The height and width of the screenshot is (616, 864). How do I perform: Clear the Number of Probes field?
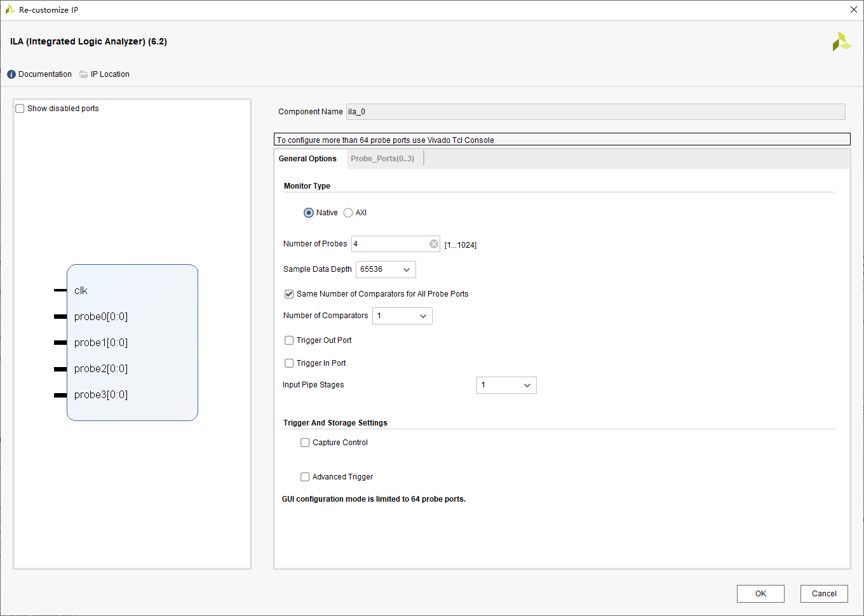[434, 244]
